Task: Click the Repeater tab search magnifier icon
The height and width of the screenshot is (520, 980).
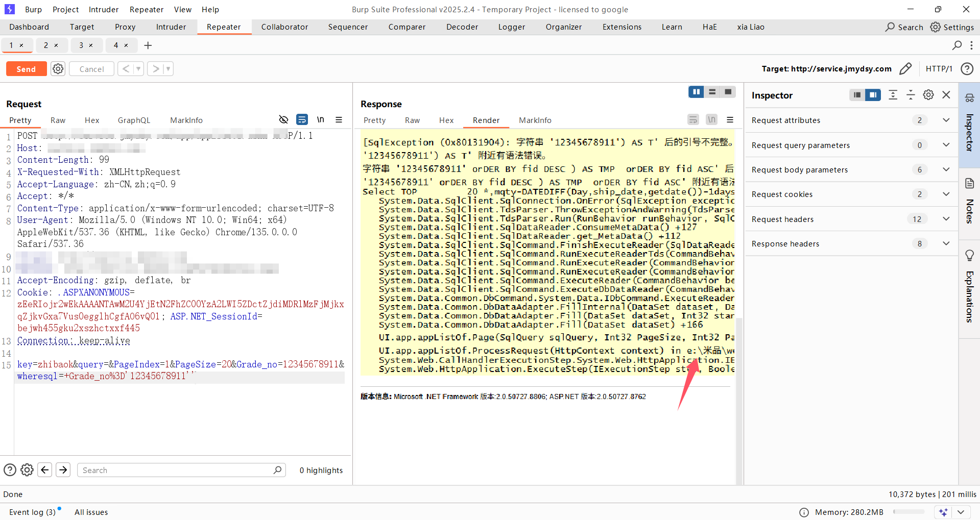Action: 957,45
